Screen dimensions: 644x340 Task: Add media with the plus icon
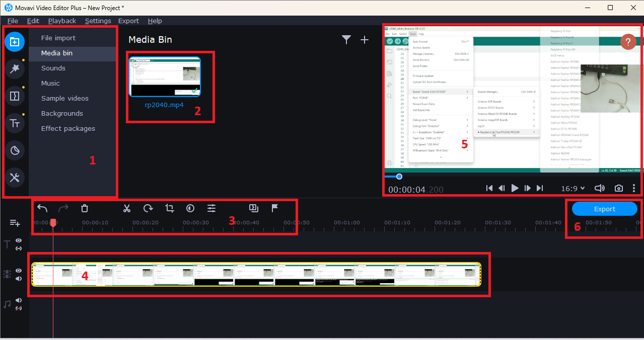tap(365, 40)
